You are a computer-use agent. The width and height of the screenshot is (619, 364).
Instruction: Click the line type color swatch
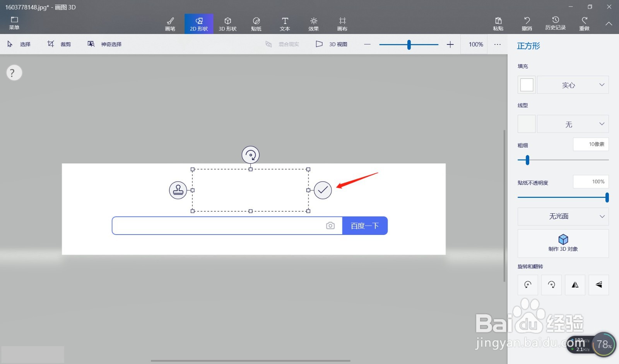point(527,124)
